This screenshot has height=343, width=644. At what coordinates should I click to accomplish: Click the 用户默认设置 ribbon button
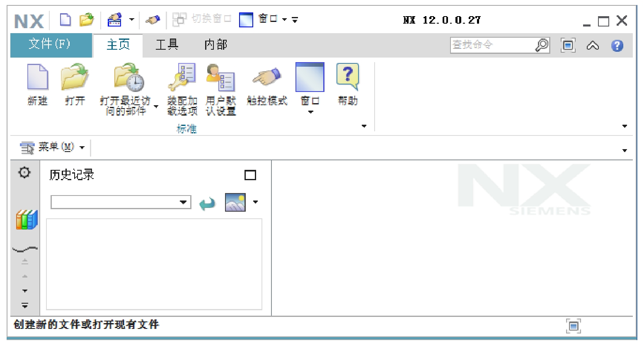(x=221, y=89)
